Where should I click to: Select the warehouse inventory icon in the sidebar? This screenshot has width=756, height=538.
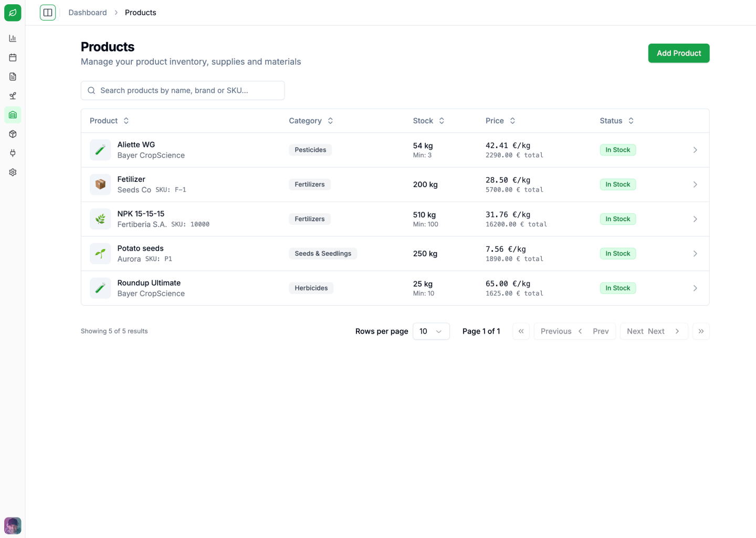pos(13,115)
